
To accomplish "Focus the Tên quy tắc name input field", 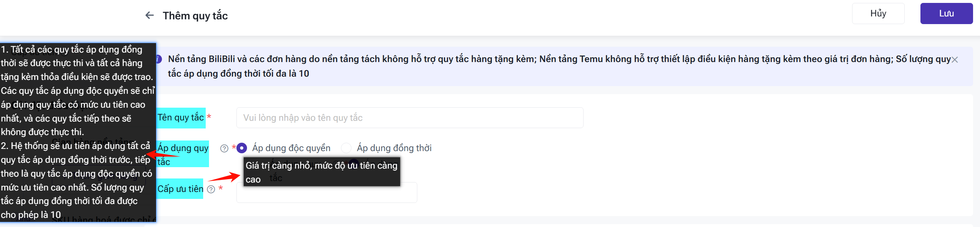I will pos(409,118).
